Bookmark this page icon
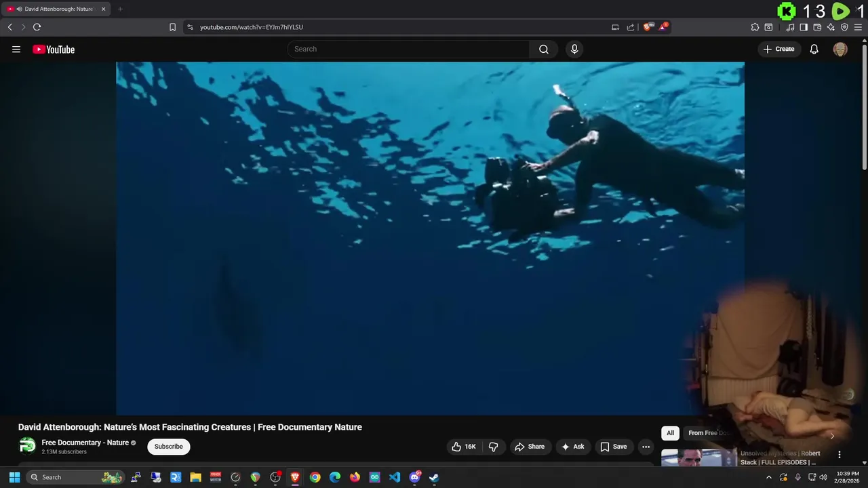The height and width of the screenshot is (488, 868). [x=172, y=27]
